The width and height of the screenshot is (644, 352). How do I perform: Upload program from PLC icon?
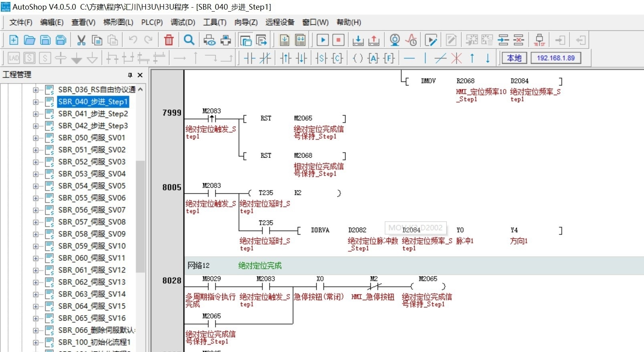tap(374, 40)
